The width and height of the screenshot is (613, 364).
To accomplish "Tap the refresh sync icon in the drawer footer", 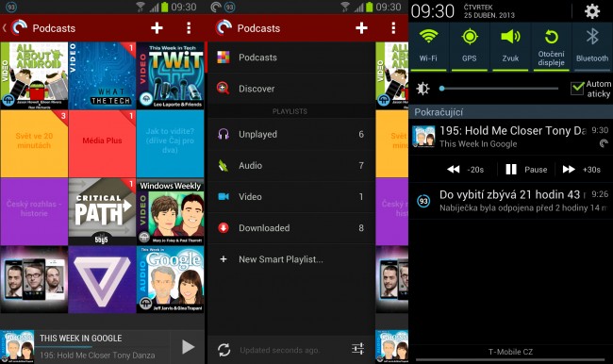I will (224, 350).
